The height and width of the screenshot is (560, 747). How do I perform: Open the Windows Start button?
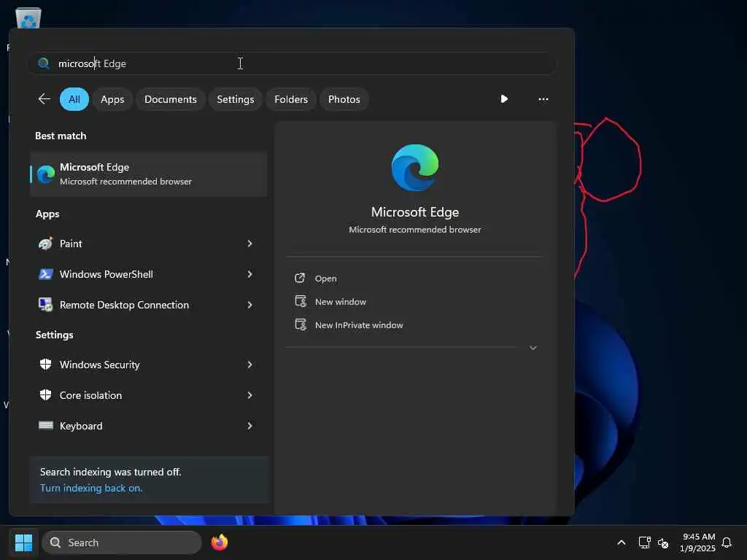click(x=23, y=542)
